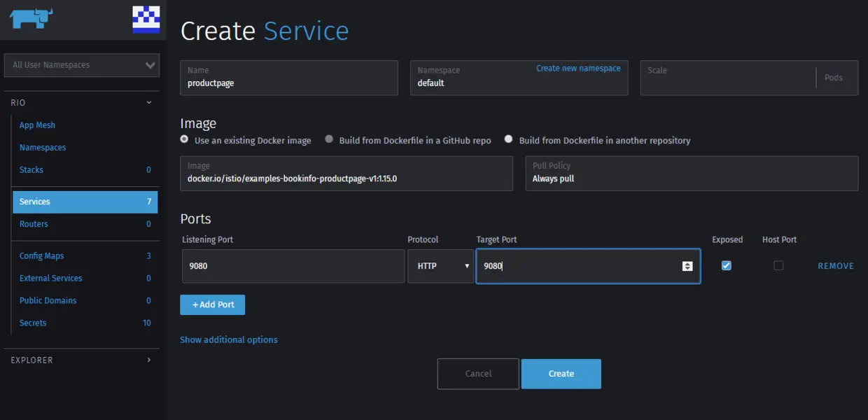Click the Cancel button

[x=478, y=373]
